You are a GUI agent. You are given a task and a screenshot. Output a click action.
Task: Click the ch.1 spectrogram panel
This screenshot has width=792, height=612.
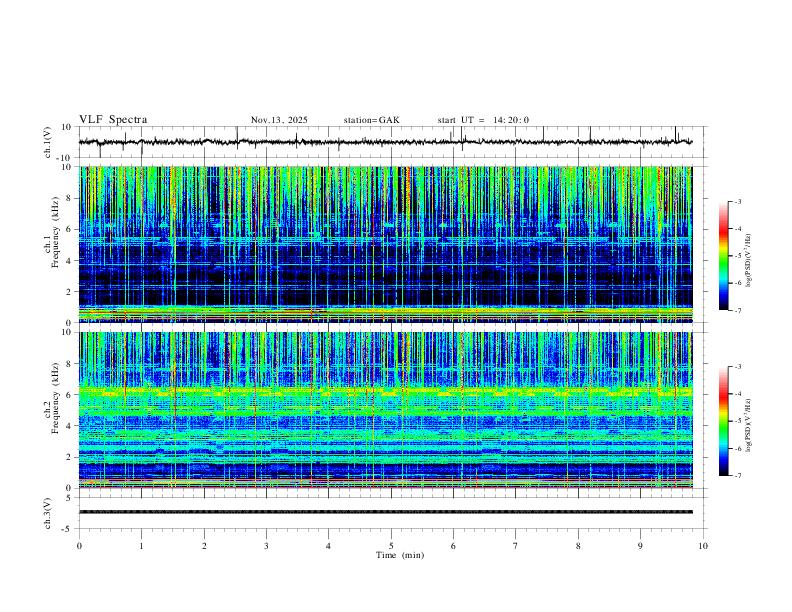tap(385, 244)
